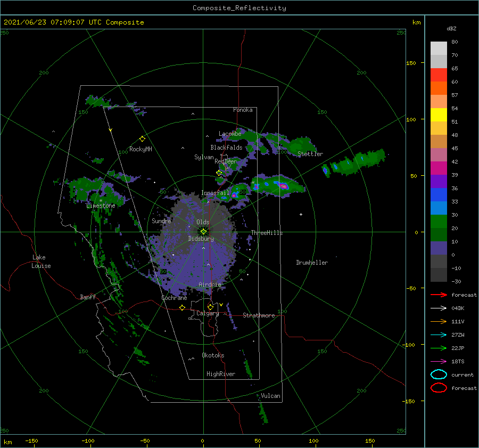Viewport: 479px width, 448px height.
Task: Click the Sundre town label
Action: tap(161, 221)
